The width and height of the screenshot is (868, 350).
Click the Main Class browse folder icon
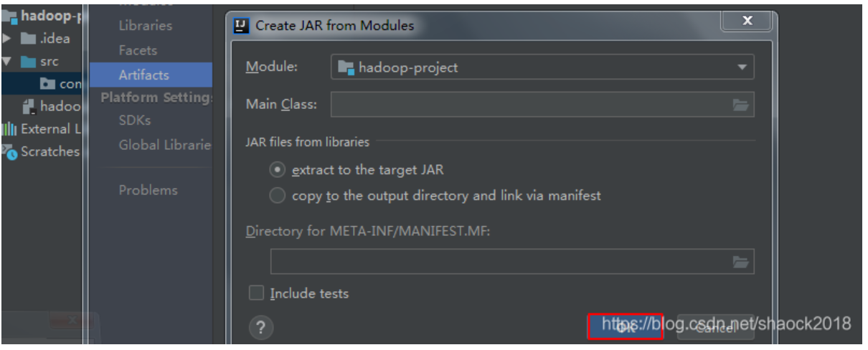tap(740, 105)
